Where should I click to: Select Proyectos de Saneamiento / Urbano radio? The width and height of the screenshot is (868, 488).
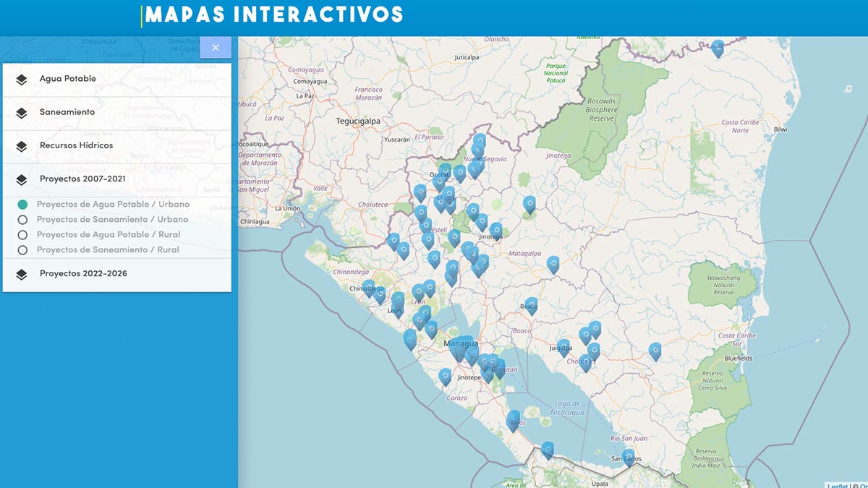22,220
